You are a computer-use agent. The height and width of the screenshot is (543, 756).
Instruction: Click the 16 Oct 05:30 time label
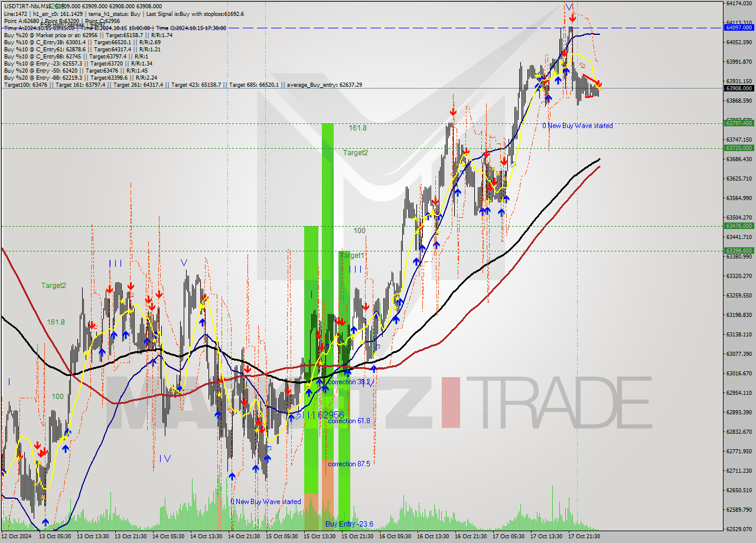tap(395, 536)
